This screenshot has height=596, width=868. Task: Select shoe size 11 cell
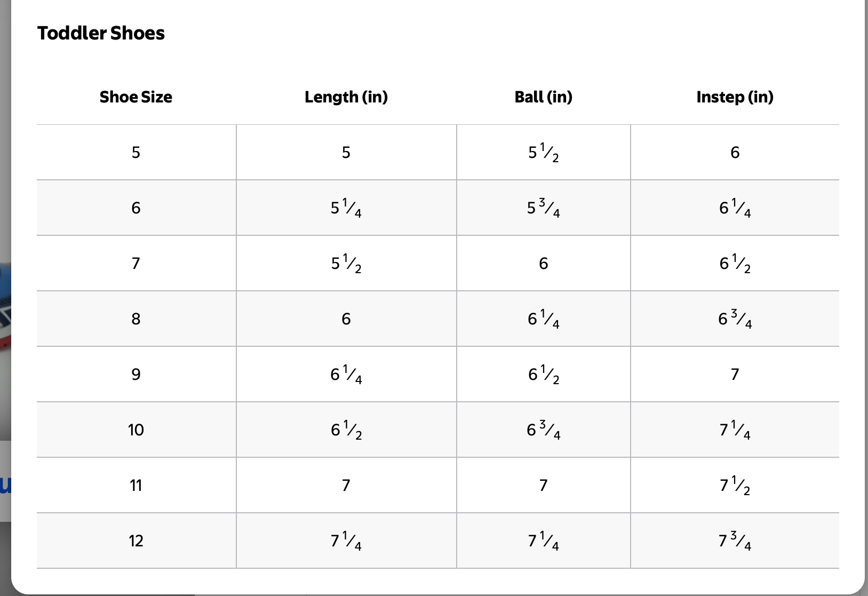click(136, 486)
